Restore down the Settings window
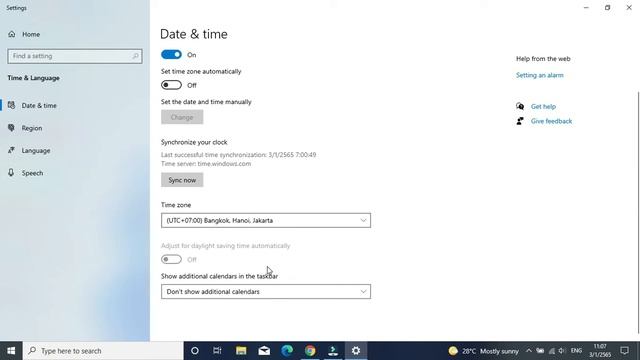Image resolution: width=640 pixels, height=360 pixels. click(x=607, y=7)
